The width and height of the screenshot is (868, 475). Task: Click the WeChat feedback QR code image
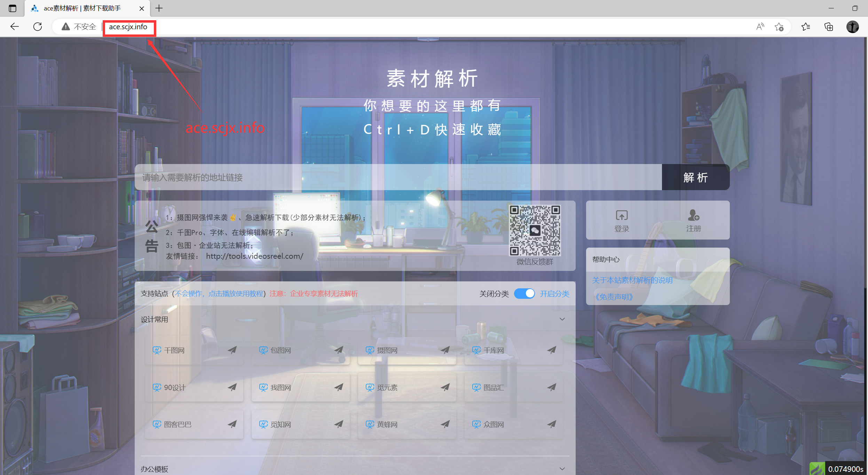535,231
